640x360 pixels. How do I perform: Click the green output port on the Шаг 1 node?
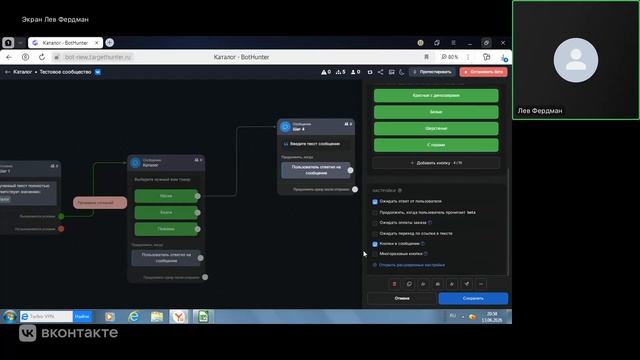pyautogui.click(x=61, y=216)
